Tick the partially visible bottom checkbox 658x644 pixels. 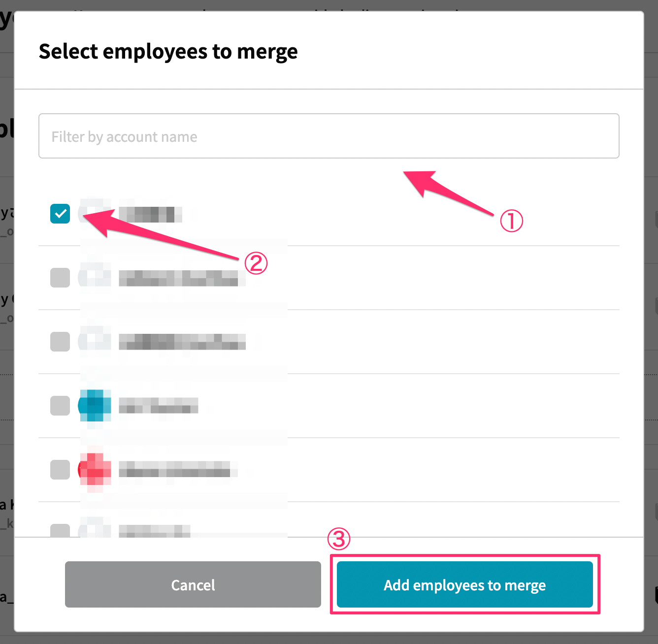pyautogui.click(x=60, y=530)
